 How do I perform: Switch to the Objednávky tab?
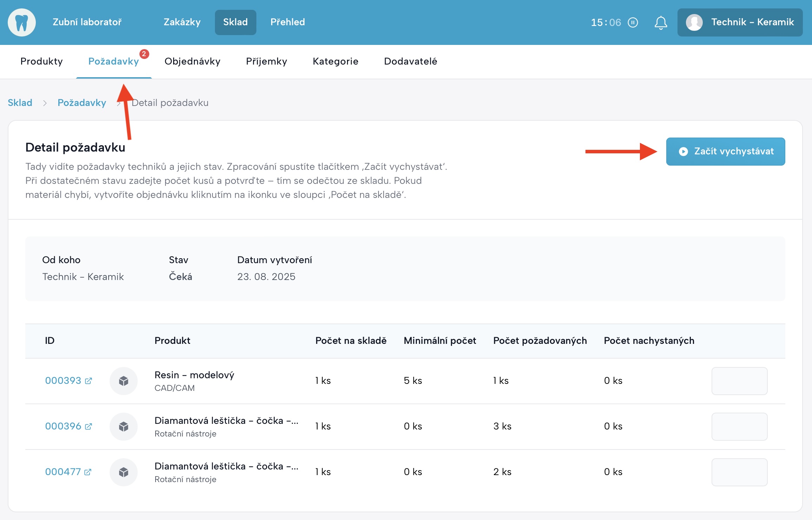(192, 61)
